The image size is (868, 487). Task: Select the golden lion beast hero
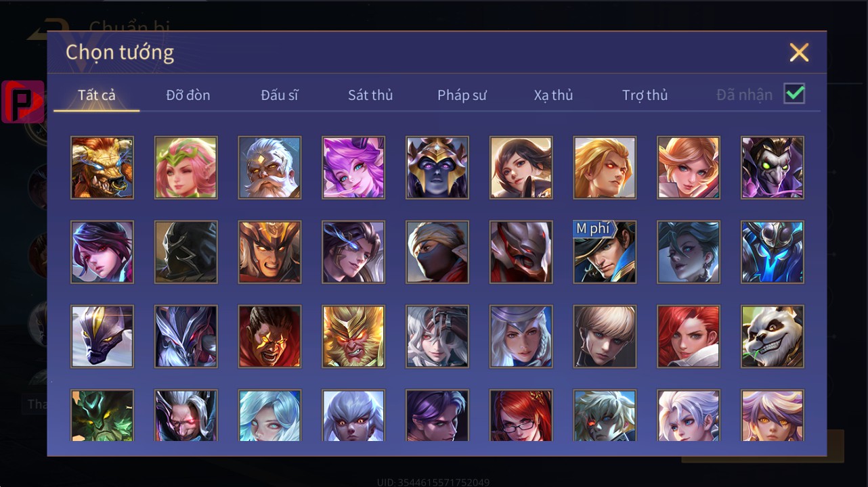[102, 168]
